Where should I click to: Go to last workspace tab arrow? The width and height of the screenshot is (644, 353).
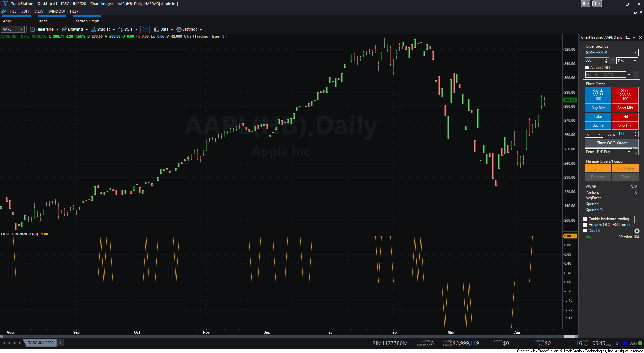click(20, 343)
